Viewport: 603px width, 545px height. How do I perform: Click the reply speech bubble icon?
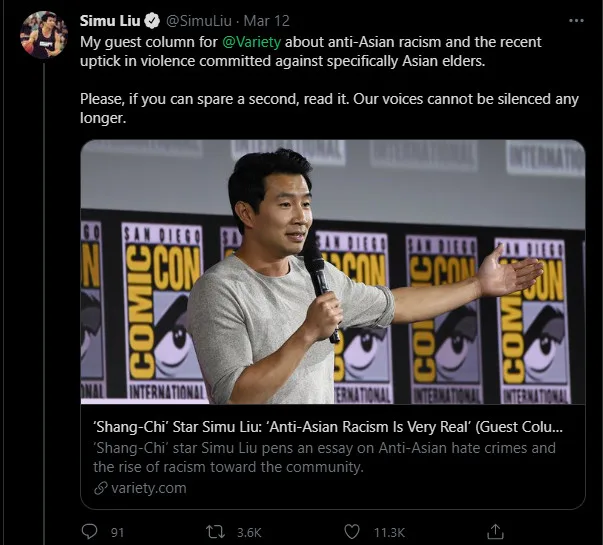[89, 531]
